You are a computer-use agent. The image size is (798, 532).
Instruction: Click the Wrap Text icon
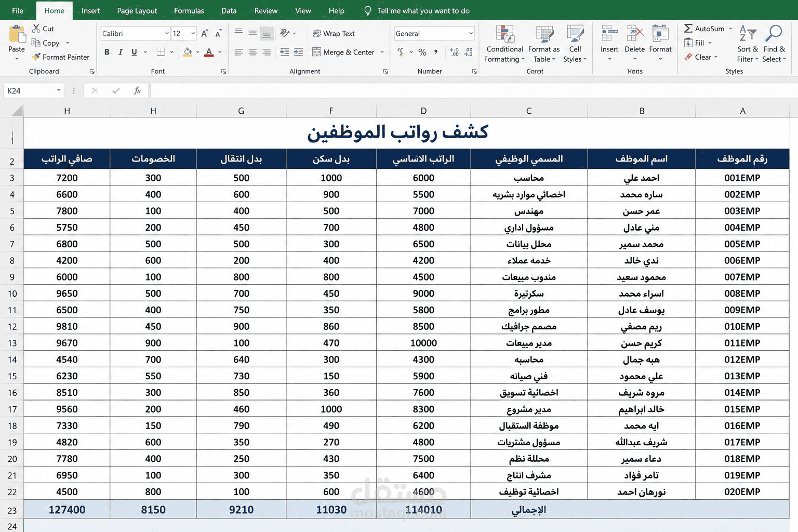click(317, 34)
